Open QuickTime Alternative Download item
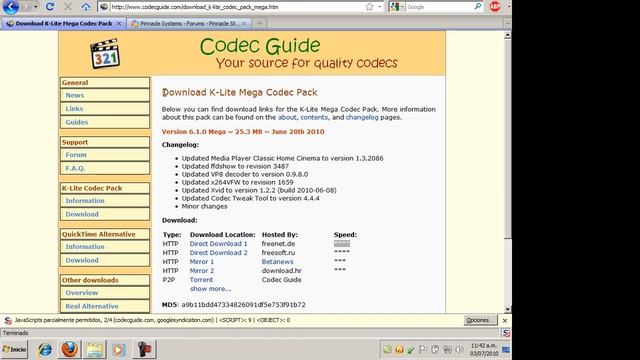This screenshot has height=360, width=640. click(105, 260)
